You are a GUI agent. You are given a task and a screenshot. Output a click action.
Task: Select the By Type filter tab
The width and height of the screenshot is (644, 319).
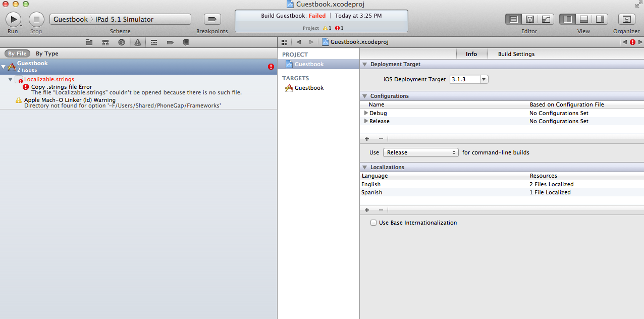click(x=47, y=54)
